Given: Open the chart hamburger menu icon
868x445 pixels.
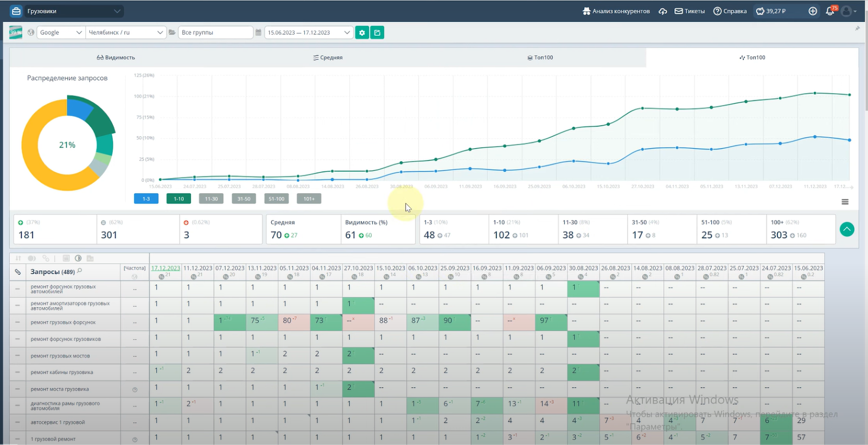Looking at the screenshot, I should [x=845, y=202].
